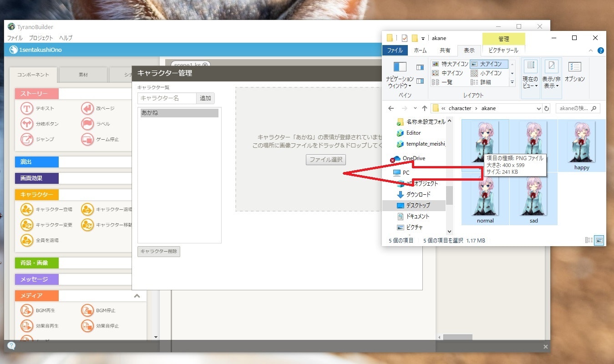
Task: Select ダウンロード in Explorer navigation tree
Action: coord(413,194)
